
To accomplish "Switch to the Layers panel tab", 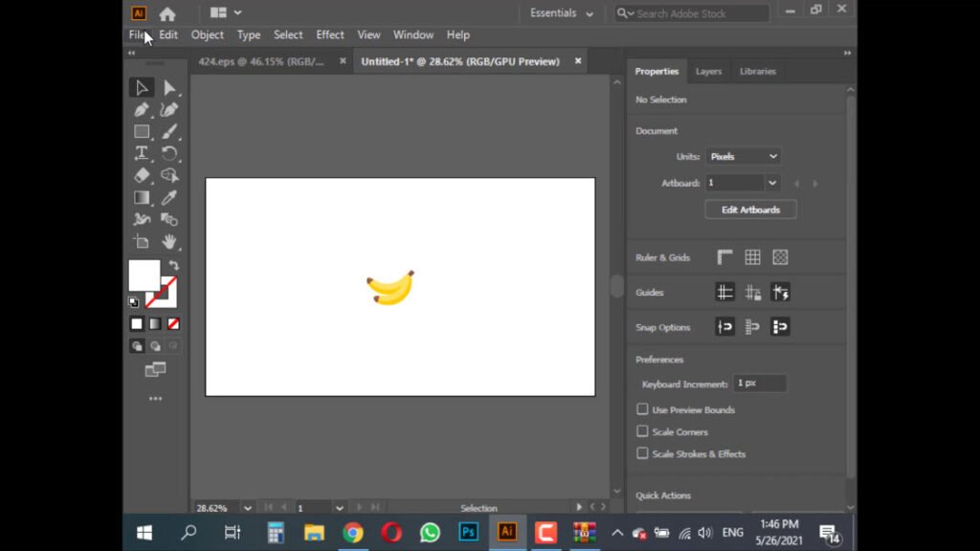I will coord(709,71).
